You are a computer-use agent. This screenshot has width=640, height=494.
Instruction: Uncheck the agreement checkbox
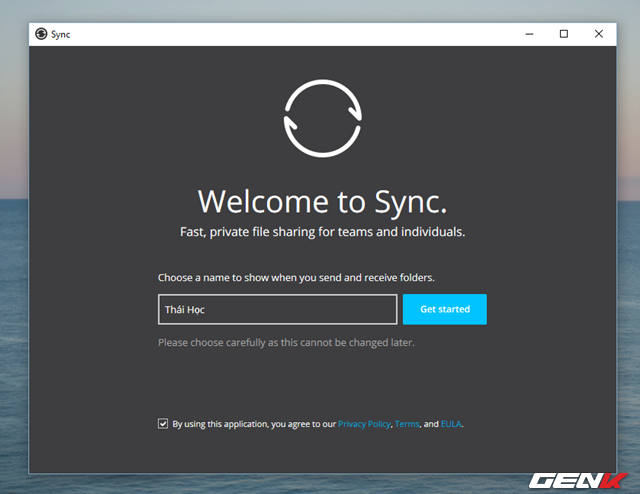click(163, 424)
